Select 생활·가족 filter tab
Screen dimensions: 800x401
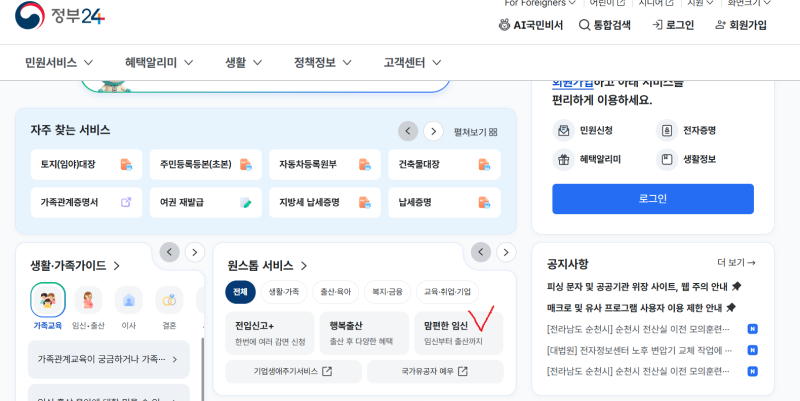click(284, 292)
